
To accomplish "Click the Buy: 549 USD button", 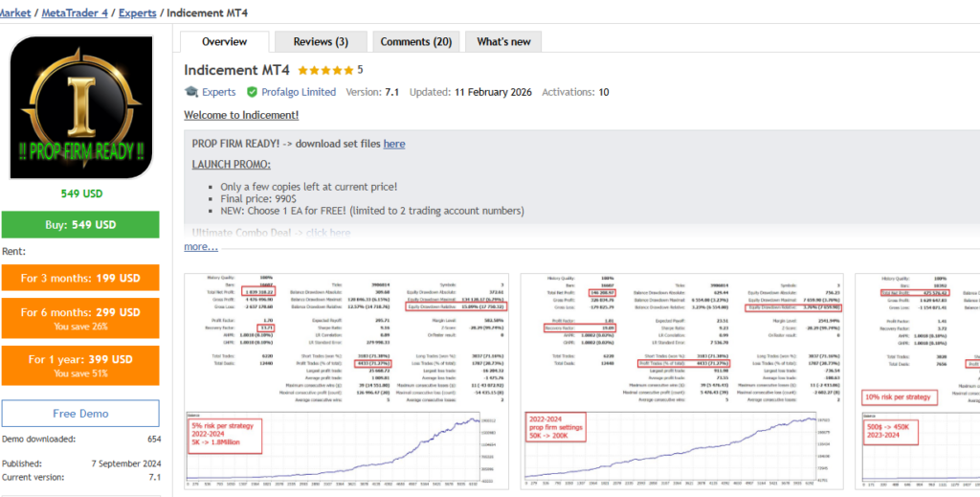I will click(80, 224).
